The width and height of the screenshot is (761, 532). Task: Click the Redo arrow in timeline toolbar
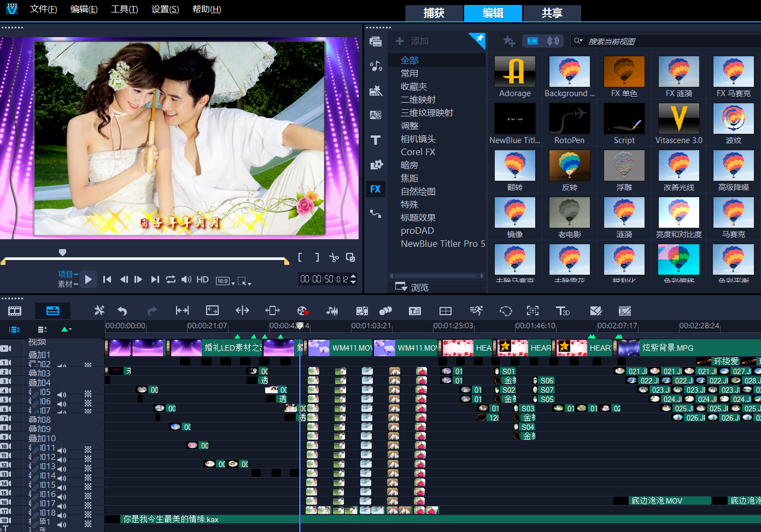pos(152,311)
